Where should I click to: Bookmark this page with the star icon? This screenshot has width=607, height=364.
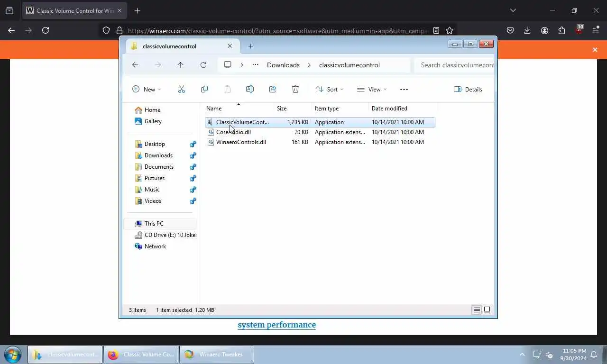[x=450, y=30]
